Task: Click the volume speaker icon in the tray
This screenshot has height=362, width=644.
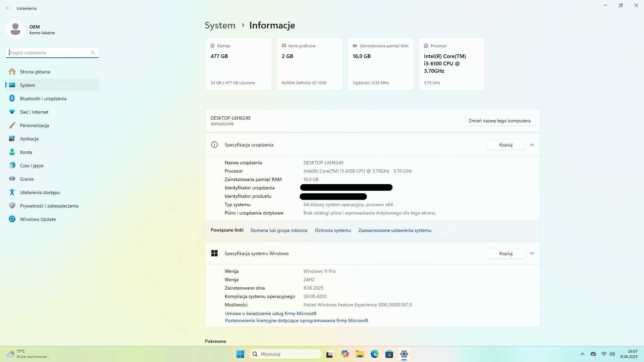Action: click(x=612, y=354)
